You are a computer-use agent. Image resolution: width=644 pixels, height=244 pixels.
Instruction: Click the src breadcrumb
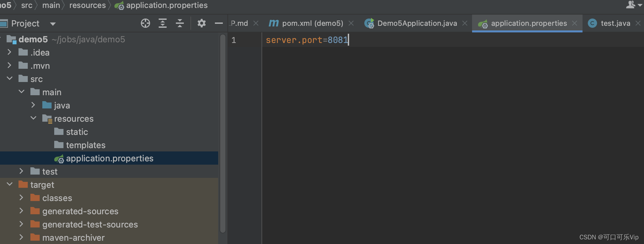27,5
